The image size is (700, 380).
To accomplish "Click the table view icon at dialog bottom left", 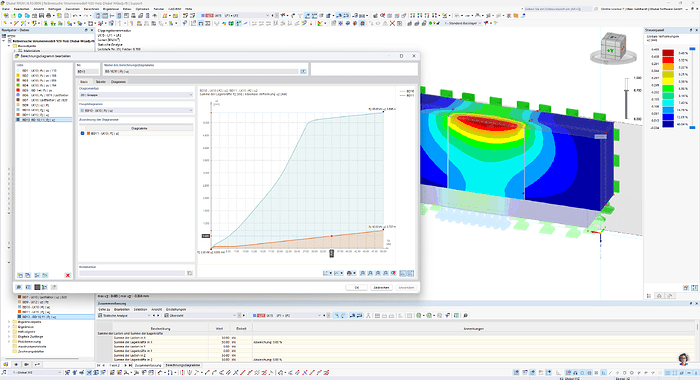I will 37,287.
